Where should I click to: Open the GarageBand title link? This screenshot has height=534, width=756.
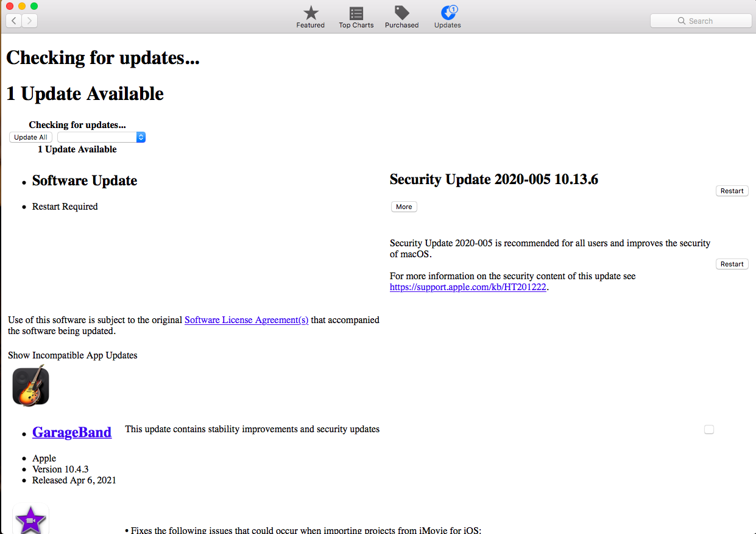(72, 432)
